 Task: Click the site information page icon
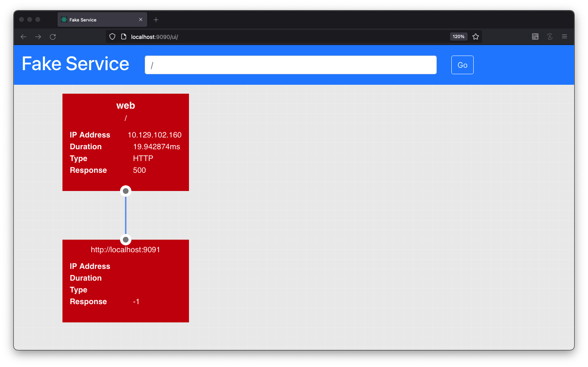coord(124,37)
